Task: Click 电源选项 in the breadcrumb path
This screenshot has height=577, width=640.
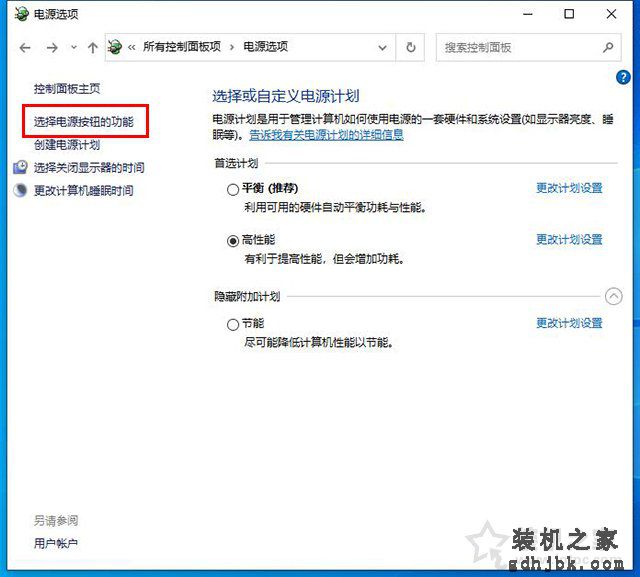Action: (x=265, y=47)
